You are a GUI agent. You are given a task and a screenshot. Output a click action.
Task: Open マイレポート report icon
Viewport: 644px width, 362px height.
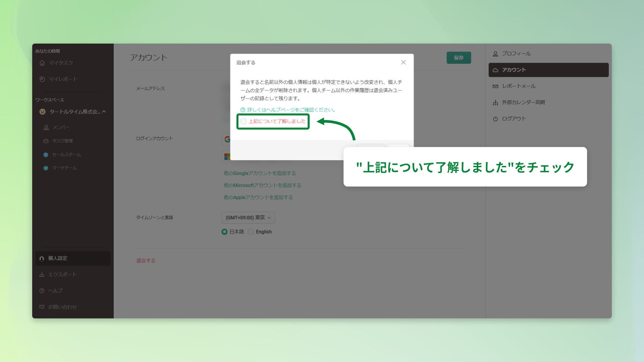pyautogui.click(x=42, y=79)
